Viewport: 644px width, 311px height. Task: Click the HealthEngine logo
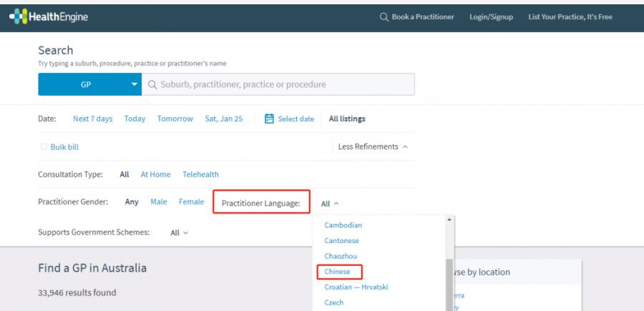(49, 16)
